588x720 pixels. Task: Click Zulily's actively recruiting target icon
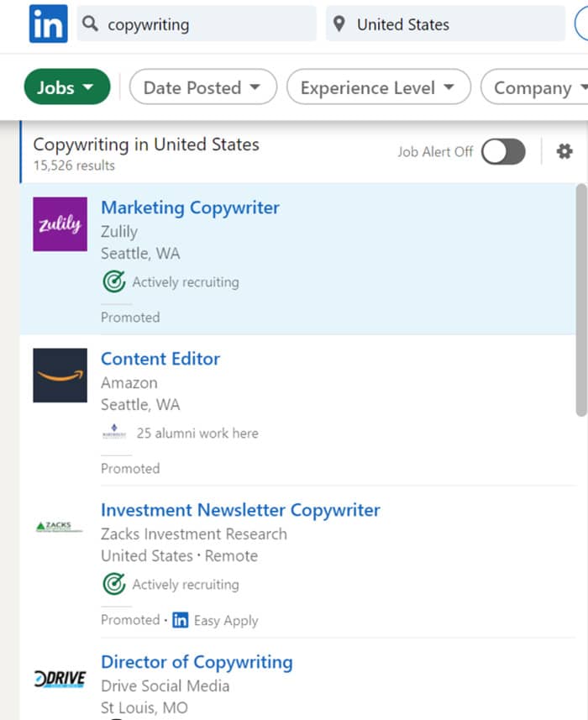tap(114, 281)
